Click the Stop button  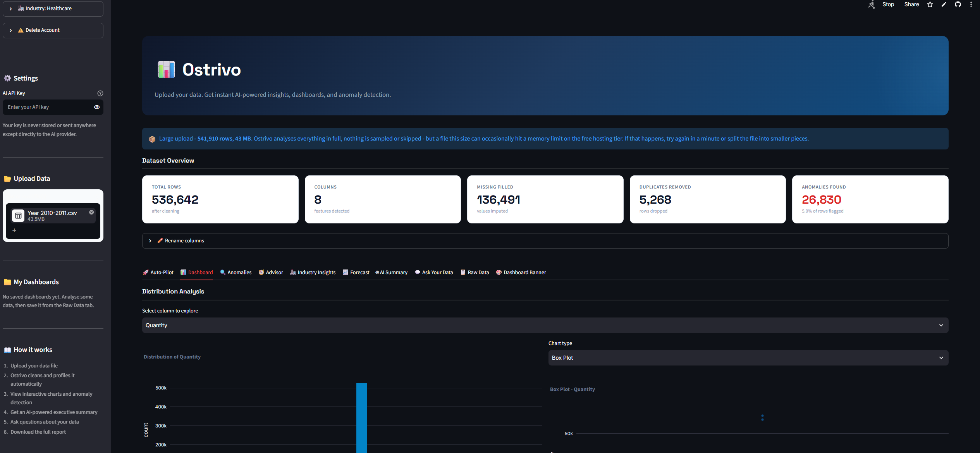pyautogui.click(x=888, y=5)
